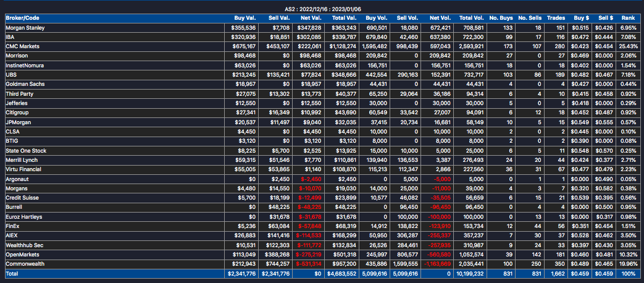Click the $4,683,552 total value cell
Image resolution: width=644 pixels, height=283 pixels.
coord(341,273)
